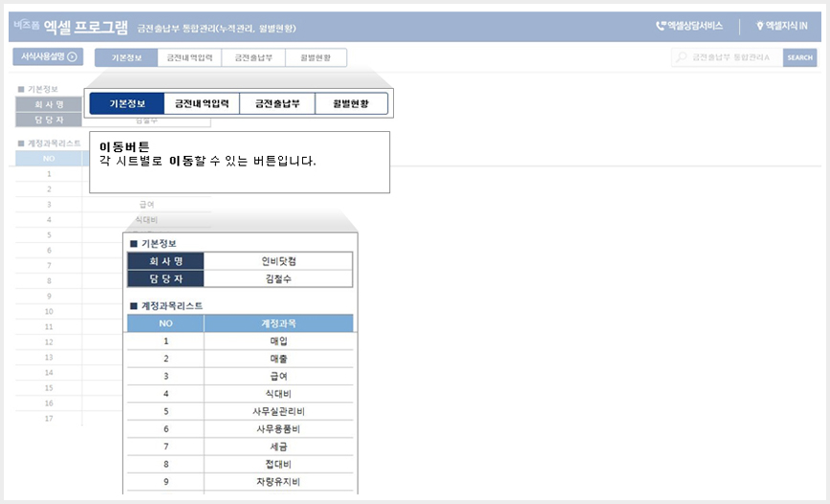Click the 계정과목리스트 heading in the enlarged panel
This screenshot has width=830, height=504.
(x=171, y=305)
